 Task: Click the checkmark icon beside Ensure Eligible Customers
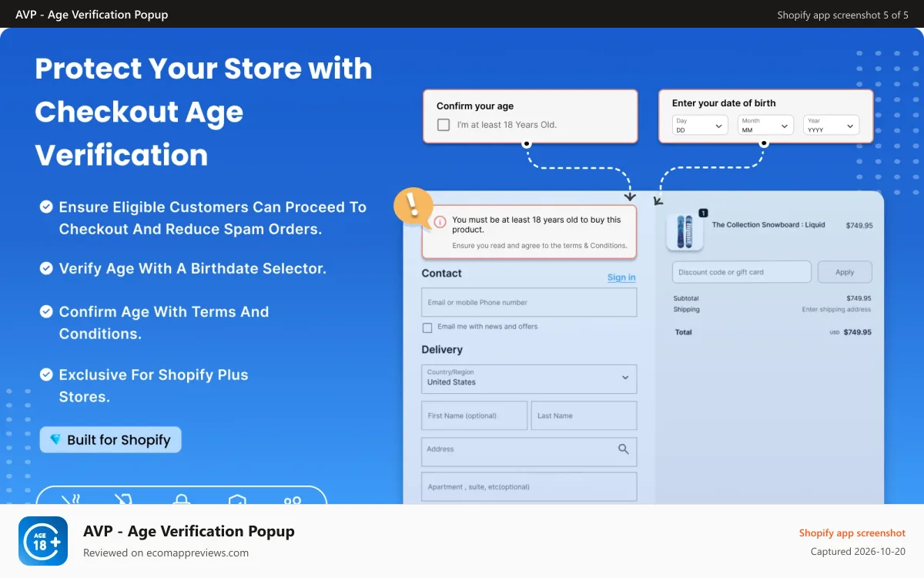coord(46,207)
